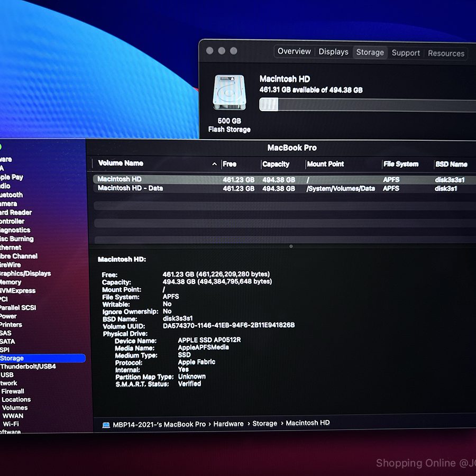Select Card Reader in sidebar
The image size is (476, 476).
pyautogui.click(x=16, y=213)
